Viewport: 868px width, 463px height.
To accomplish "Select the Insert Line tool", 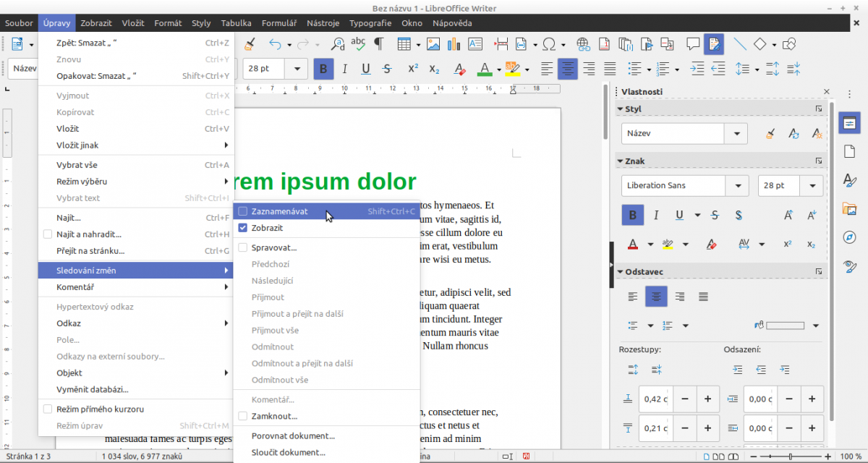I will [739, 44].
